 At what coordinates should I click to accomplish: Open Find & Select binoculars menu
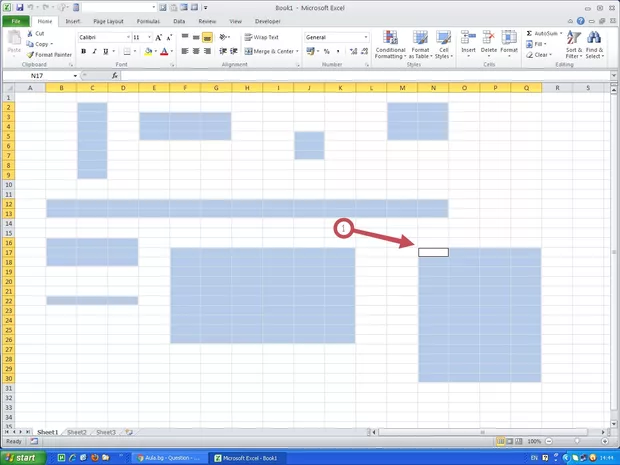click(x=594, y=45)
